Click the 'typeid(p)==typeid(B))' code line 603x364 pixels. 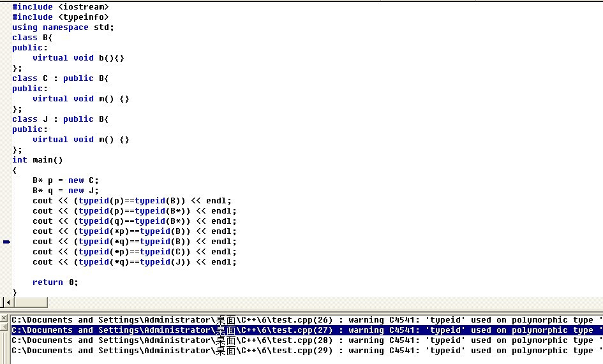pos(132,201)
